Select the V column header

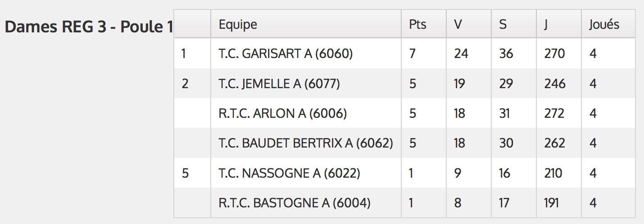coord(458,24)
